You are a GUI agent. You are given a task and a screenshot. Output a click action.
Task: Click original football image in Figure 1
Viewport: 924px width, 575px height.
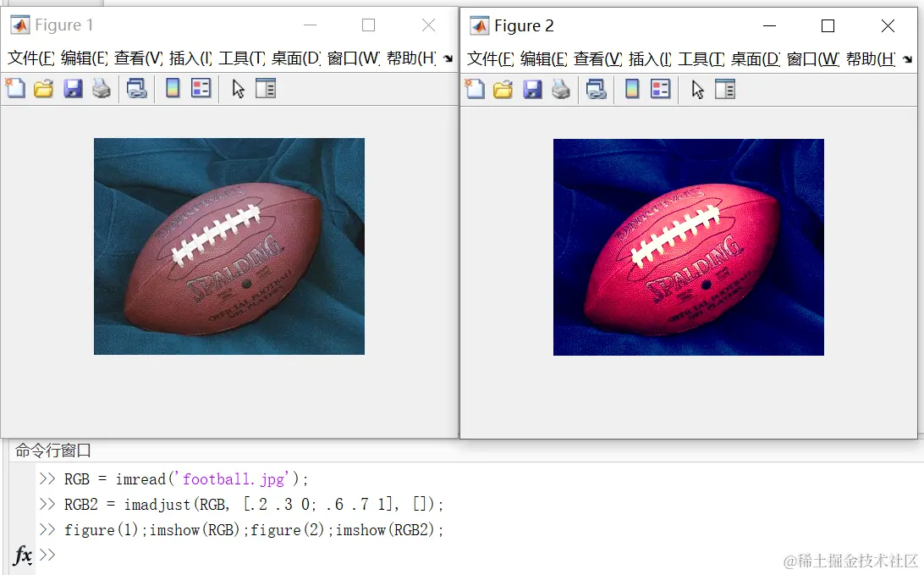point(229,246)
